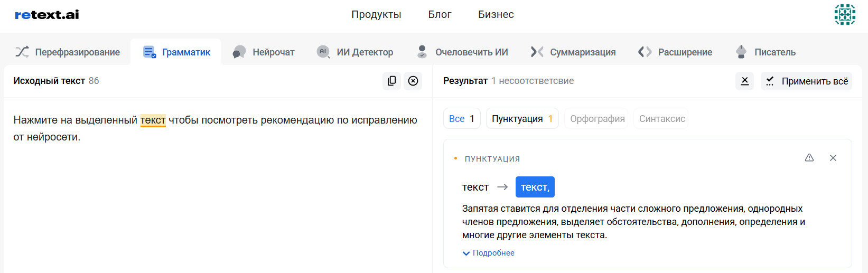This screenshot has width=868, height=273.
Task: Click the Нейрочат chat bubble icon
Action: [x=239, y=52]
